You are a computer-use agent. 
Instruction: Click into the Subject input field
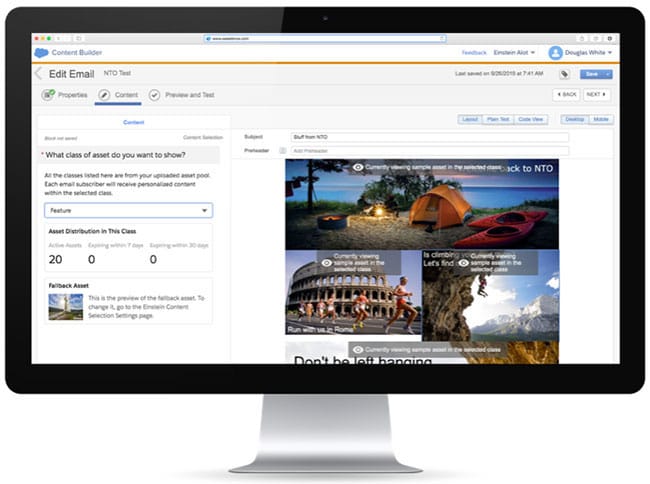coord(428,137)
